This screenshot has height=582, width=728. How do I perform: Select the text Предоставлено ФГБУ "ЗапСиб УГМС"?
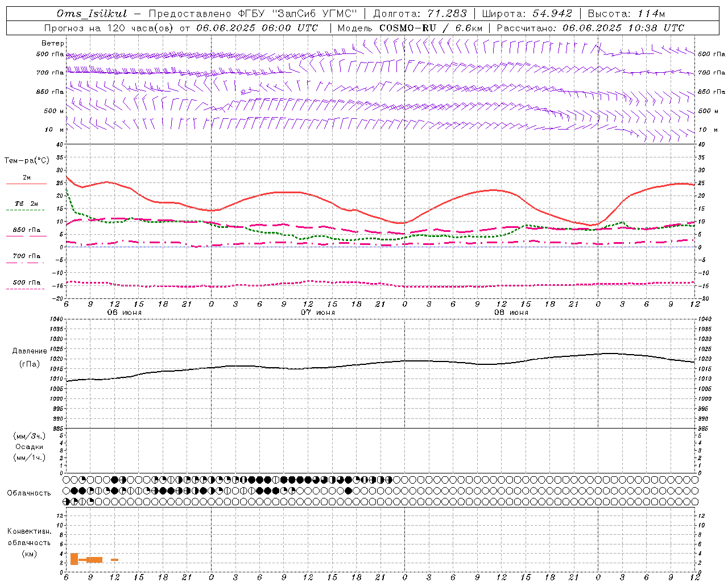[x=253, y=14]
